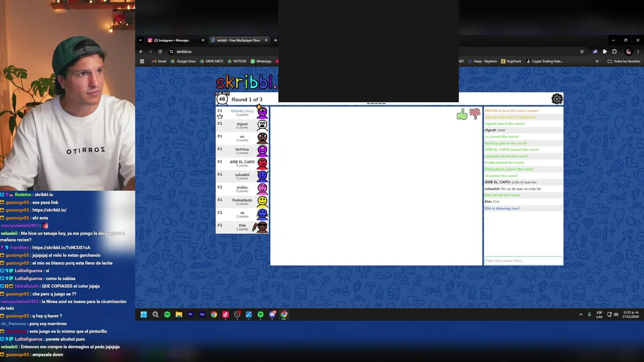Click JERE EL CAPO's chat message
Viewport: 644px width, 362px height.
(x=511, y=182)
